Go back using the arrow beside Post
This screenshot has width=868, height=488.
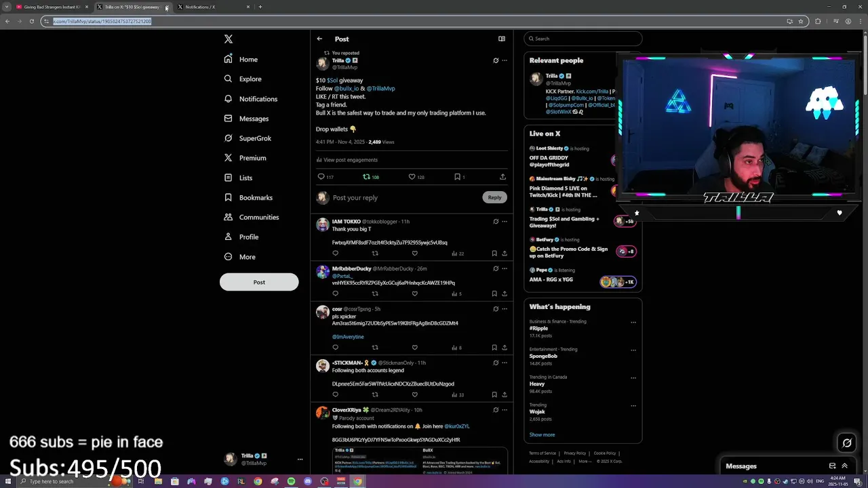pos(319,39)
